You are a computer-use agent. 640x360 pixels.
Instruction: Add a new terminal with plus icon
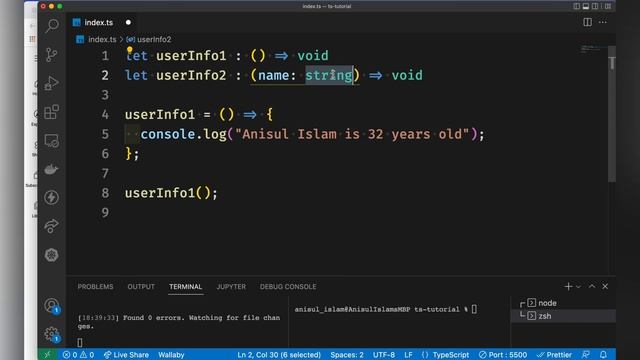tap(568, 287)
